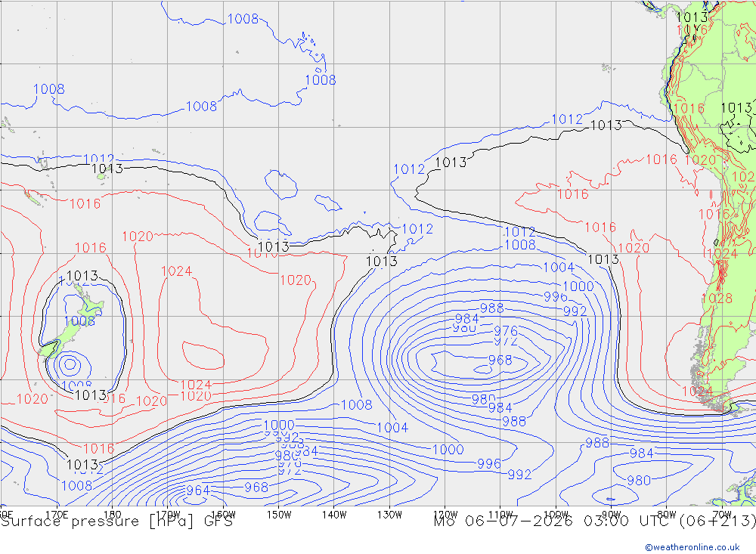Click the 1028 isobar label over Chile
This screenshot has width=756, height=554.
click(717, 299)
